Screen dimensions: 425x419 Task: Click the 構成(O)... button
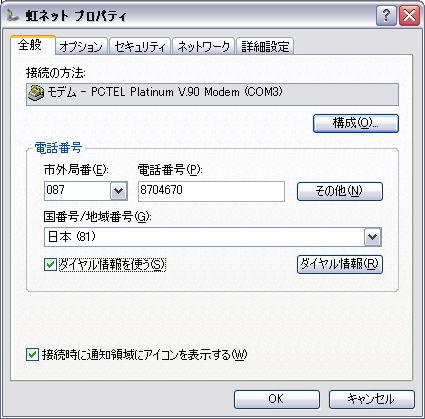(356, 123)
